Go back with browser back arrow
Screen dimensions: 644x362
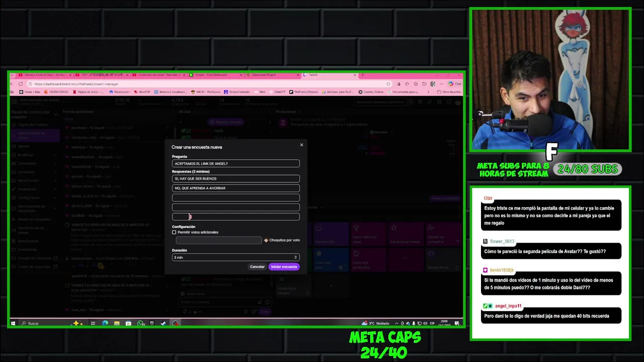(12, 84)
